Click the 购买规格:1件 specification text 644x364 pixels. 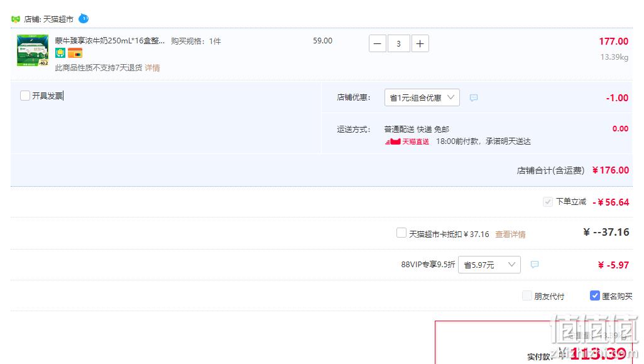pos(196,41)
